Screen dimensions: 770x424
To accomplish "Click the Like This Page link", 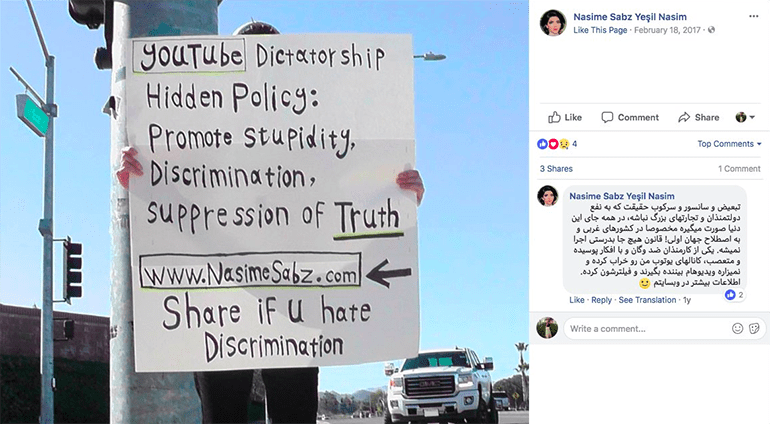I will [600, 30].
